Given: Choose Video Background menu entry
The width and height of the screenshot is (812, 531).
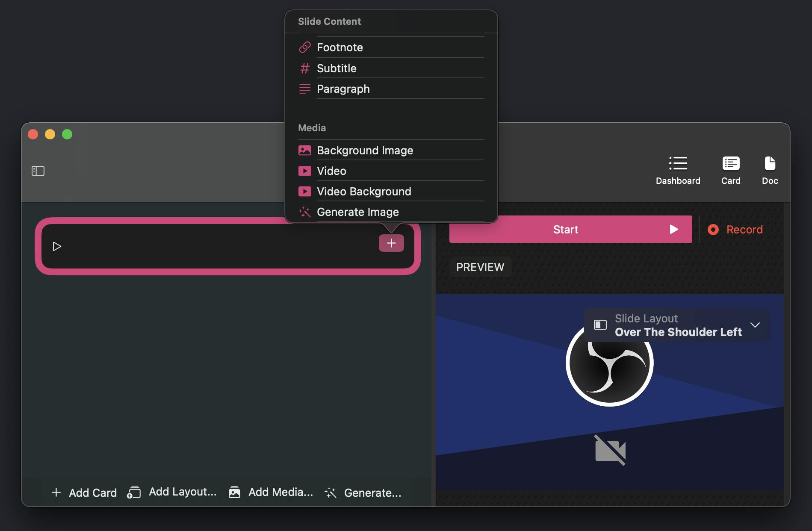Looking at the screenshot, I should pyautogui.click(x=391, y=191).
